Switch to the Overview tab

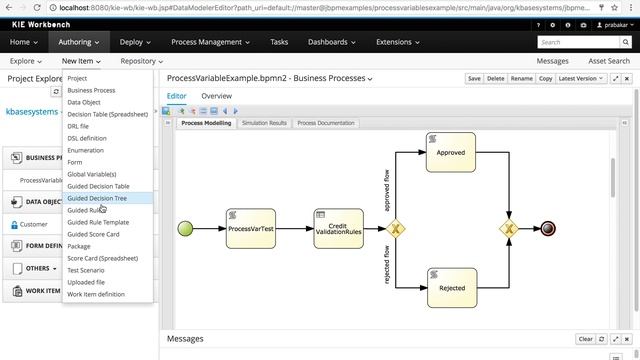(x=216, y=96)
